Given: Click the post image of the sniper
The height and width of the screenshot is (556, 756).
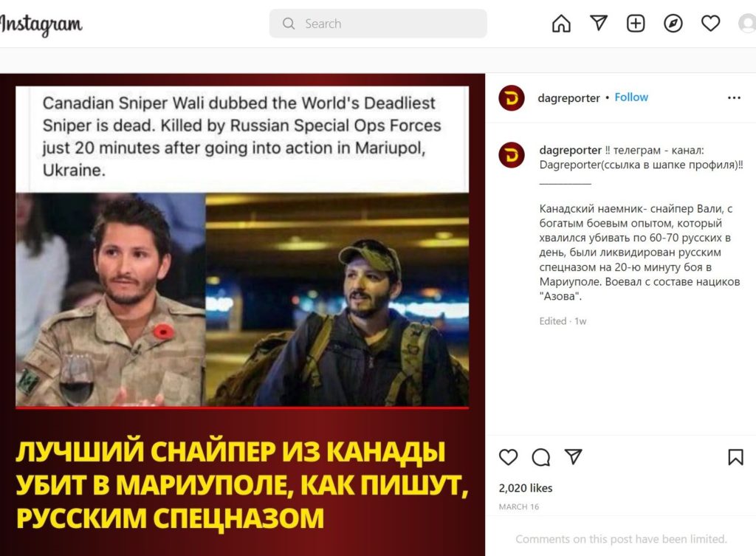Looking at the screenshot, I should [242, 315].
